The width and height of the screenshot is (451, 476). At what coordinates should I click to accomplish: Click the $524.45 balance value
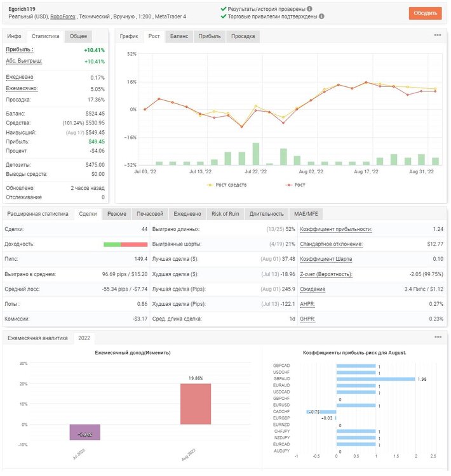95,114
